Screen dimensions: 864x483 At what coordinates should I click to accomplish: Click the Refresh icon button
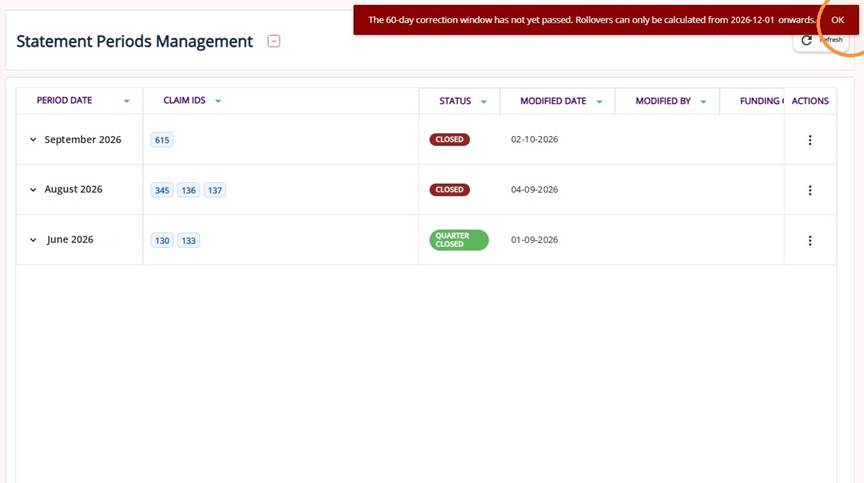(x=821, y=40)
